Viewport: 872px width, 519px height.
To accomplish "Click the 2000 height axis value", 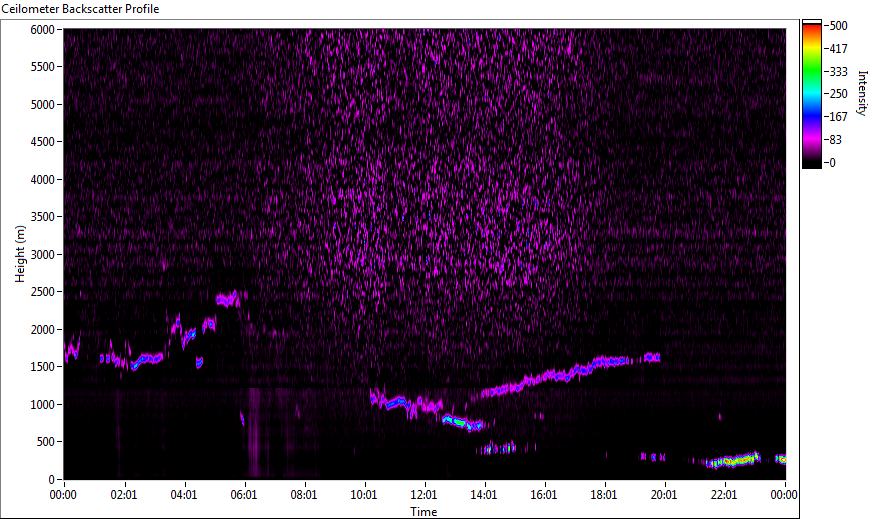I will [42, 330].
